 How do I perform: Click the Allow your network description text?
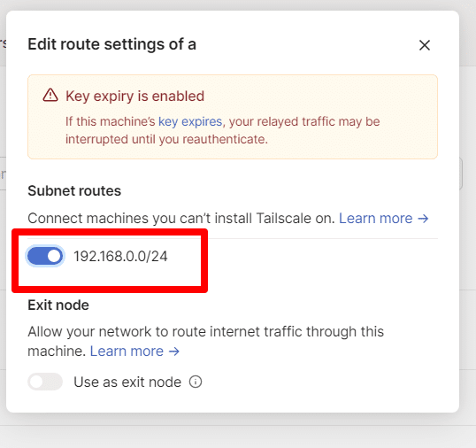pos(205,342)
